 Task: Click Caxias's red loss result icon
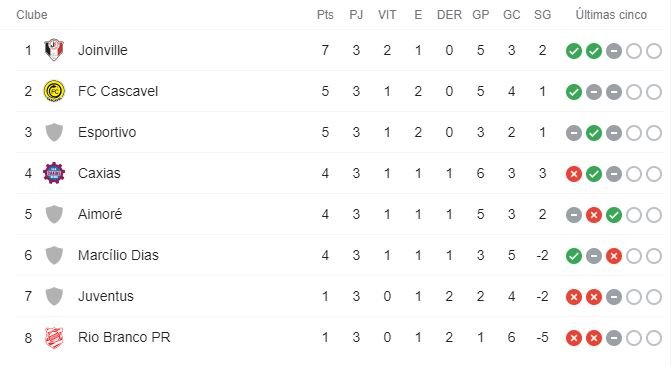574,174
